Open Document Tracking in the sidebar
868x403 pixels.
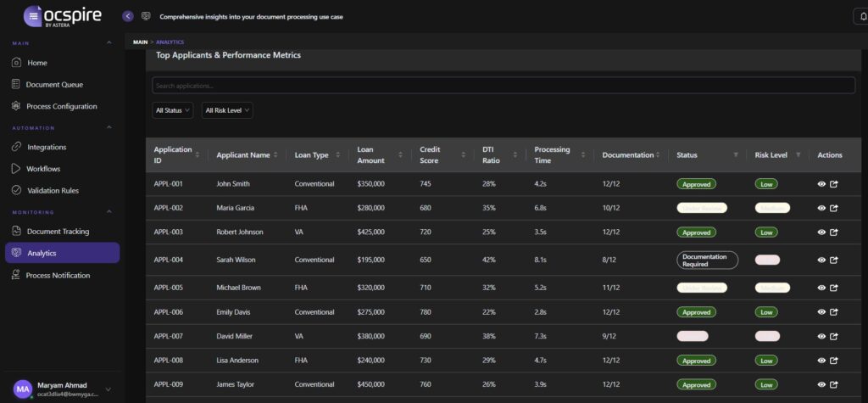(x=62, y=231)
